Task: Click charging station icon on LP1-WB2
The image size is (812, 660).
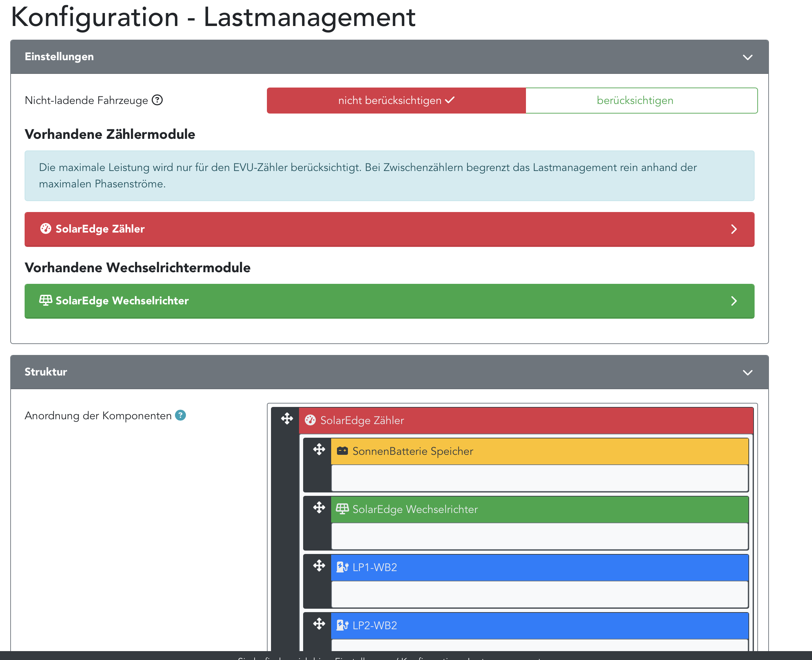Action: (x=342, y=567)
